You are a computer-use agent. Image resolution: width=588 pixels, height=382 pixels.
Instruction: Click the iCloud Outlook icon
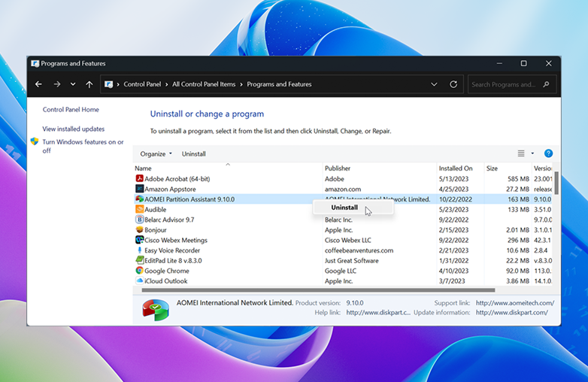tap(140, 280)
